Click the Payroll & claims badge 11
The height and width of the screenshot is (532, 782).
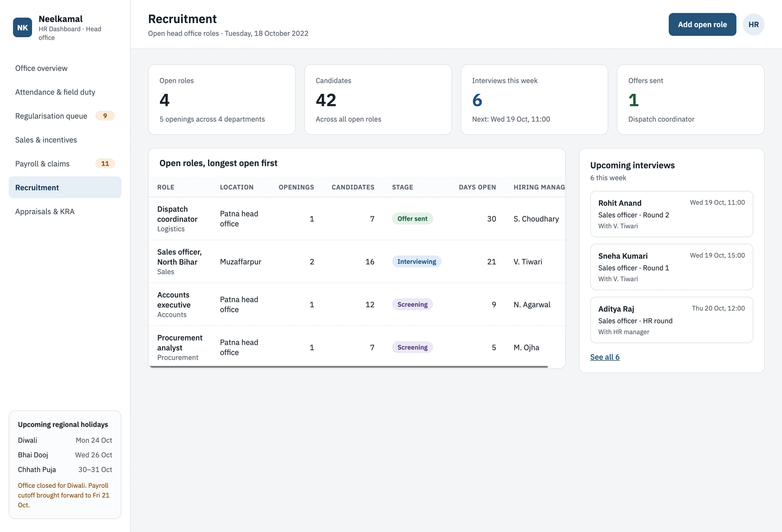[105, 163]
